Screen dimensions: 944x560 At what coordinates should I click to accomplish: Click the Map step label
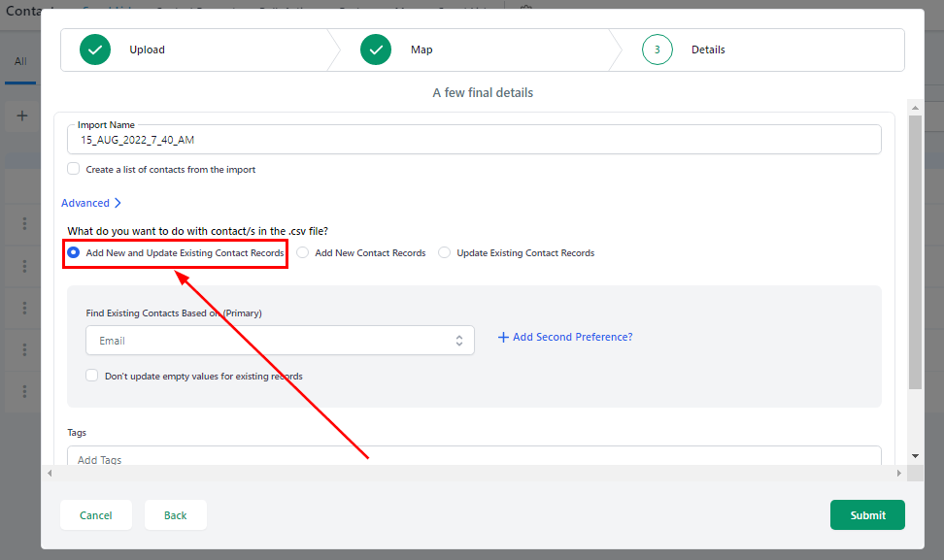tap(421, 49)
